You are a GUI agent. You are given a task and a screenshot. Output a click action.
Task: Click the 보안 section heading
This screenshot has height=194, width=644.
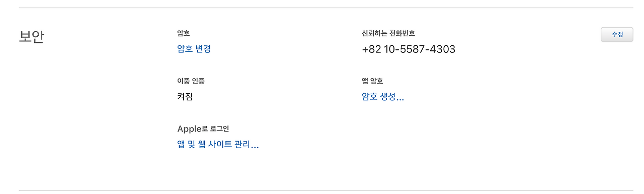click(x=31, y=37)
